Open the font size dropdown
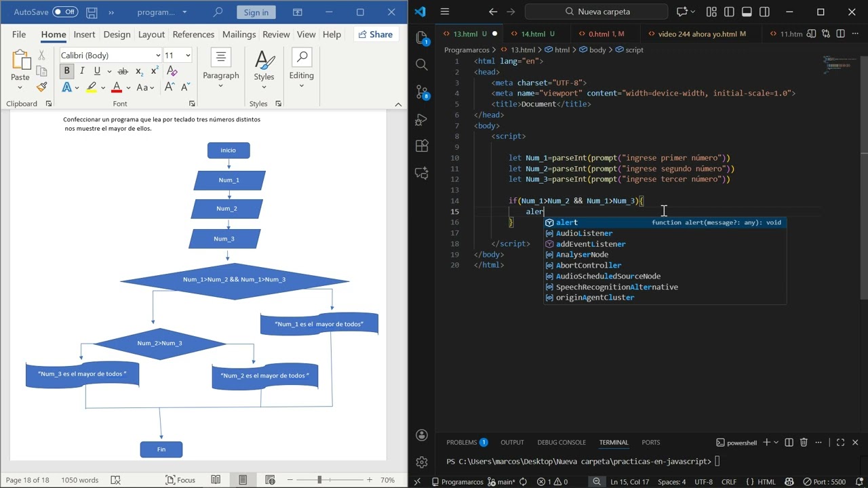 coord(188,56)
